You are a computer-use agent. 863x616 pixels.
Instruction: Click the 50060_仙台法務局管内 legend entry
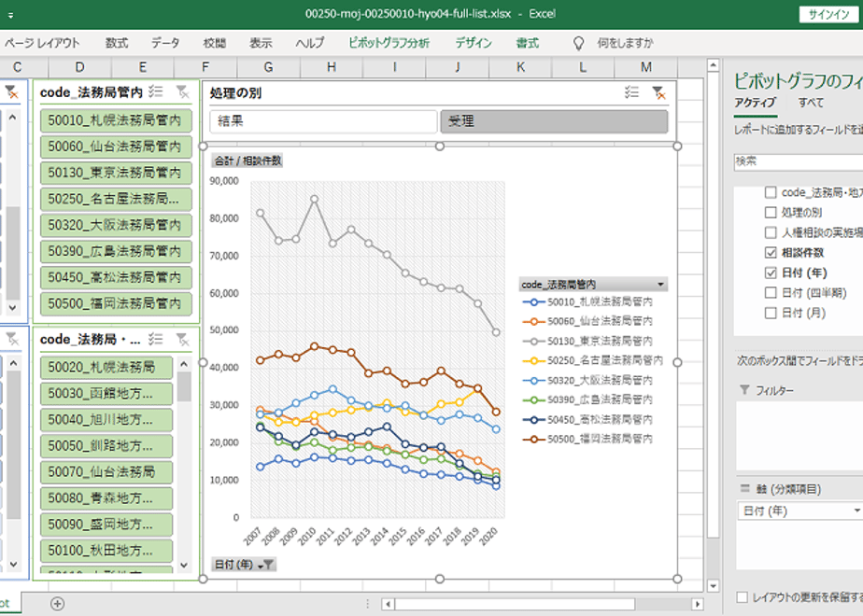pyautogui.click(x=587, y=321)
